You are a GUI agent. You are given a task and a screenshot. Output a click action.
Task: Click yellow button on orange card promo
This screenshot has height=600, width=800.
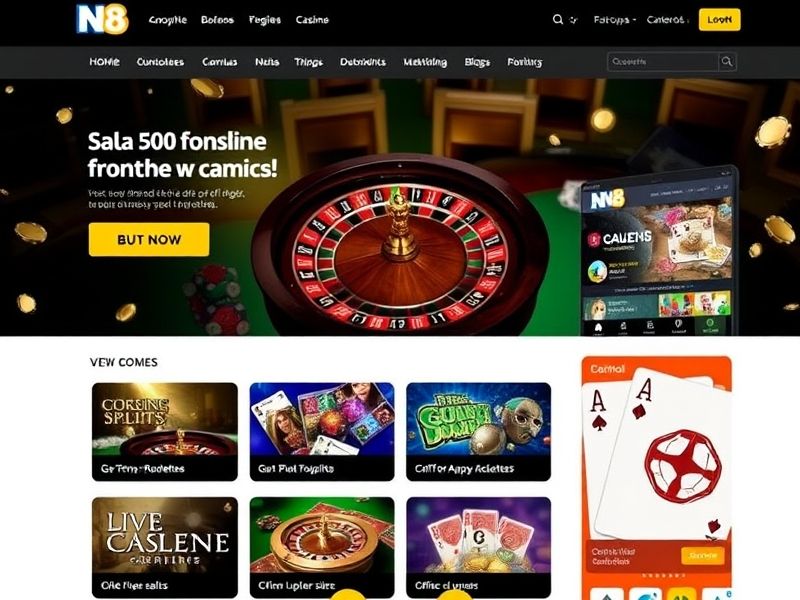[703, 555]
